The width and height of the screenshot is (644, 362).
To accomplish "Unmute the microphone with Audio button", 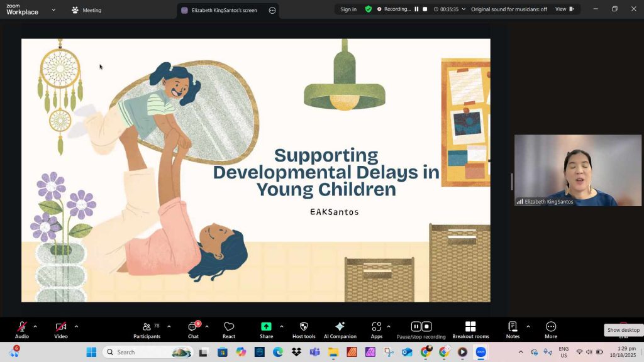I will click(22, 330).
